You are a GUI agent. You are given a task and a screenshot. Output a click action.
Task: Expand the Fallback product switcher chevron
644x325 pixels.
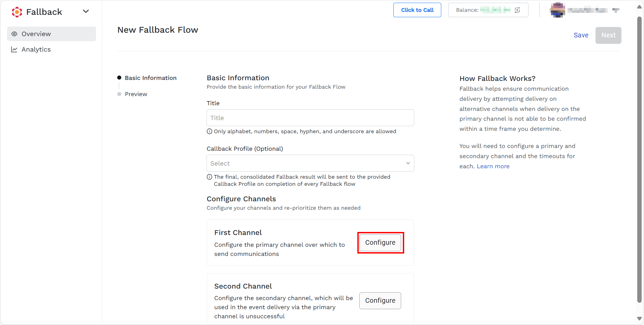tap(86, 11)
